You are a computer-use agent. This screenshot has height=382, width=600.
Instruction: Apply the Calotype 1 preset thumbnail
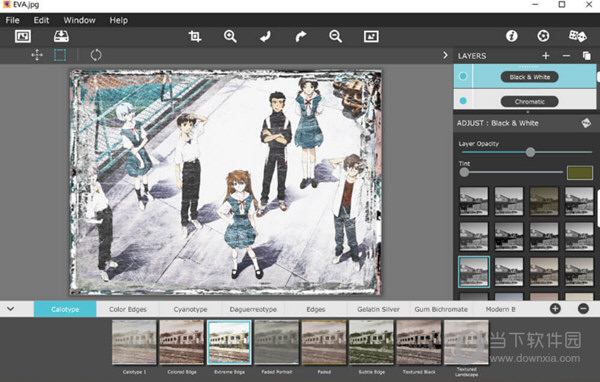click(x=134, y=342)
